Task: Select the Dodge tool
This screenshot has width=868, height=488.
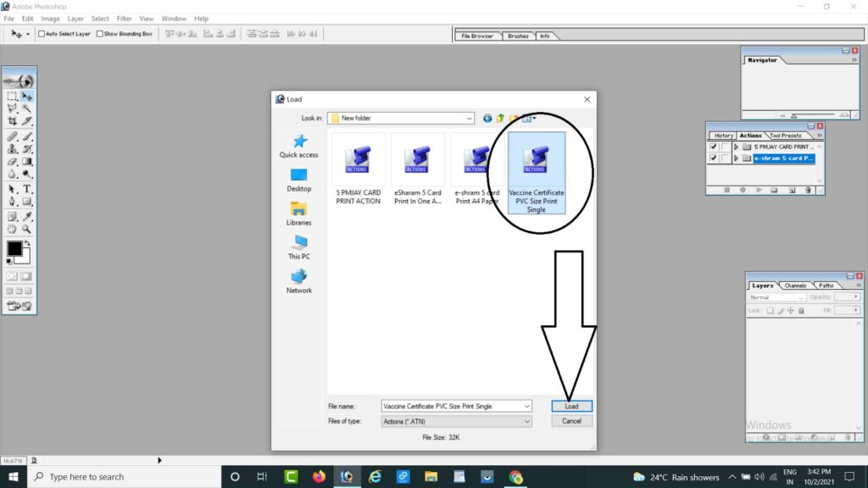Action: 26,175
